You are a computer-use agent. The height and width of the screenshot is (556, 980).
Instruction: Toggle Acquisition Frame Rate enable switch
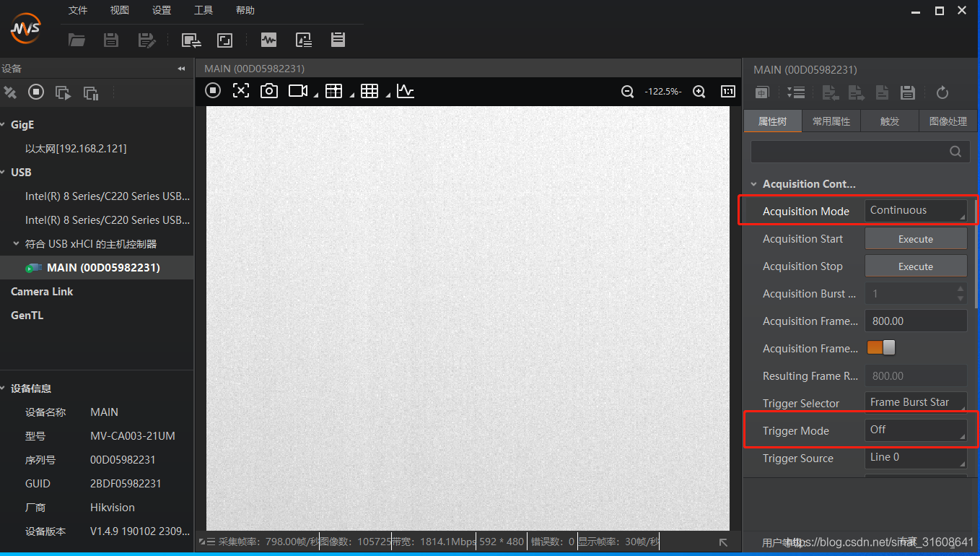pos(880,348)
